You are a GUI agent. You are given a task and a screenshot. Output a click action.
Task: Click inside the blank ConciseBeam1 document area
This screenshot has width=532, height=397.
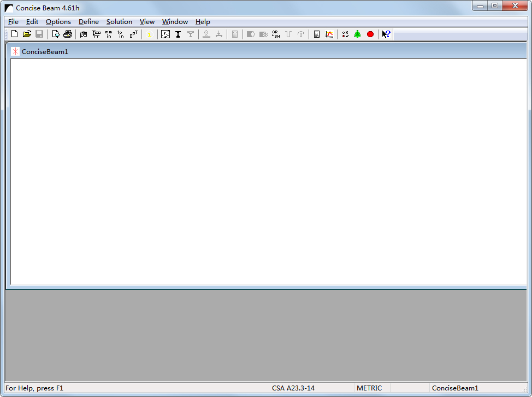[268, 171]
